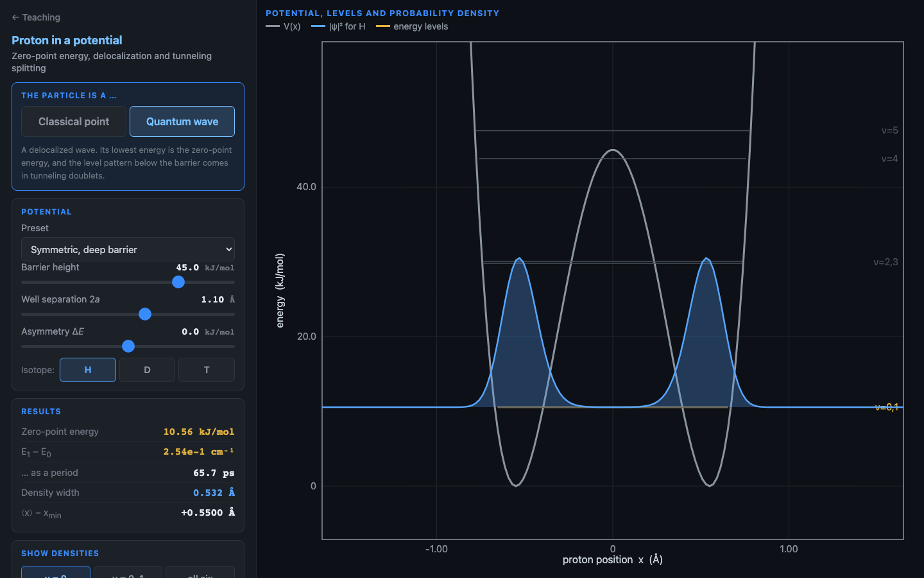The height and width of the screenshot is (578, 924).
Task: Click the RESULTS section heading
Action: point(41,412)
